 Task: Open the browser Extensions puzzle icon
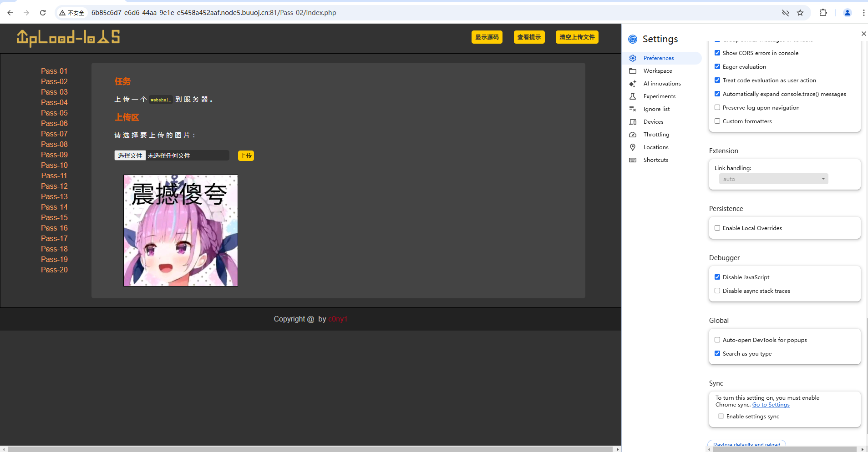point(823,13)
